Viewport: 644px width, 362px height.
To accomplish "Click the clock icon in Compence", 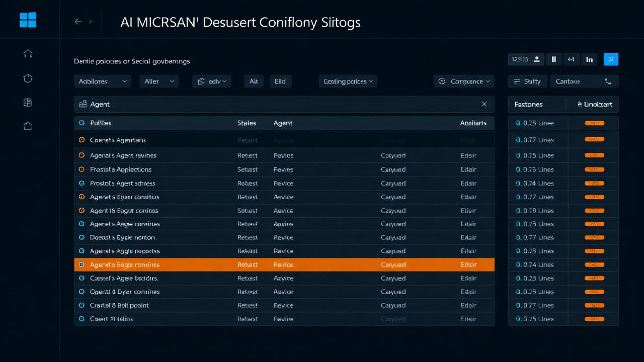I will [x=442, y=81].
